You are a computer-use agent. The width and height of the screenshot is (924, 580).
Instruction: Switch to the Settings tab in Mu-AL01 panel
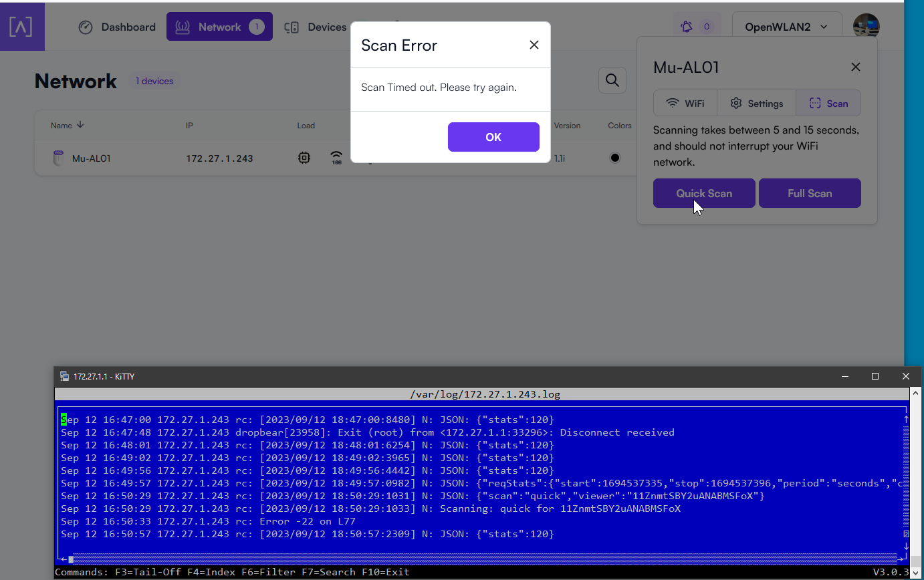(x=756, y=104)
